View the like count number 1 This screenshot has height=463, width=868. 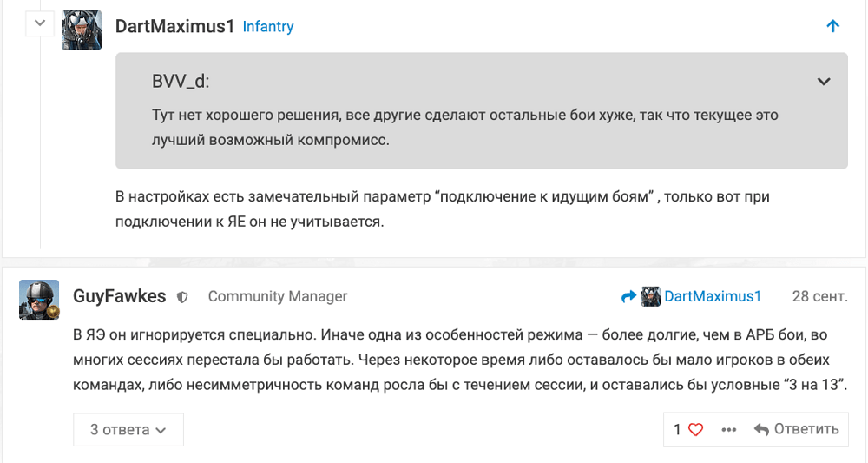coord(677,430)
